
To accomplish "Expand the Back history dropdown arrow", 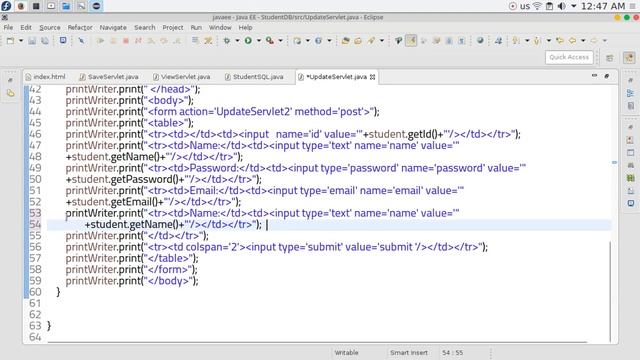I will click(583, 40).
